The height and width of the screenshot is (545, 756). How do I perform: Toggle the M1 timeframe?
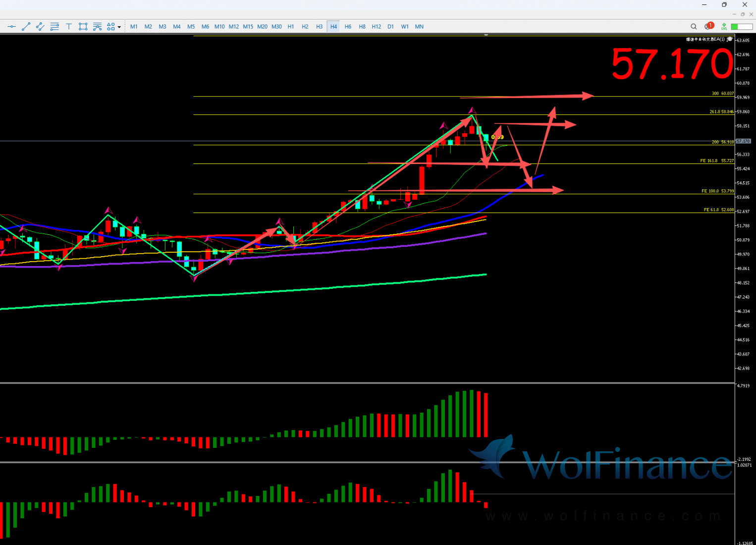click(x=134, y=27)
